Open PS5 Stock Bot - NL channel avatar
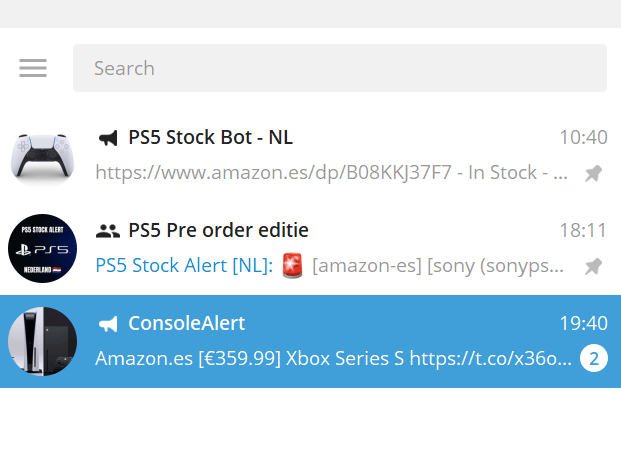 tap(42, 156)
